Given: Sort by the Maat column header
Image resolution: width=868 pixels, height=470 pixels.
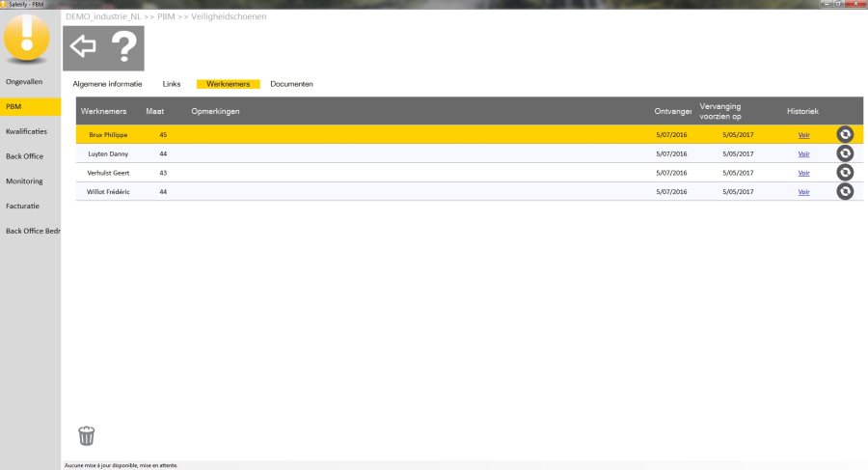Looking at the screenshot, I should [154, 111].
